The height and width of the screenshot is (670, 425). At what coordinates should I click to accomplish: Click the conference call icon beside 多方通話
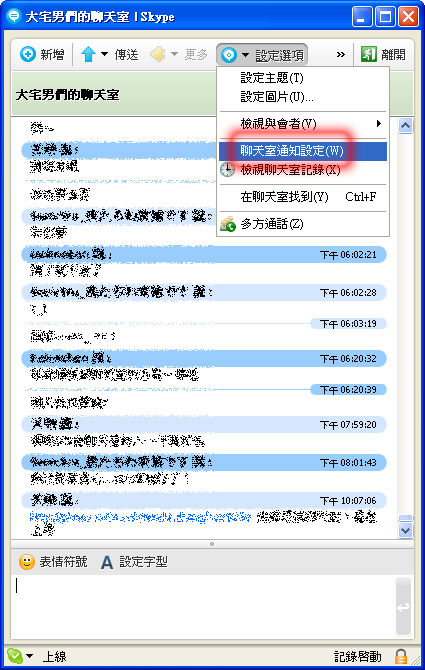[228, 224]
